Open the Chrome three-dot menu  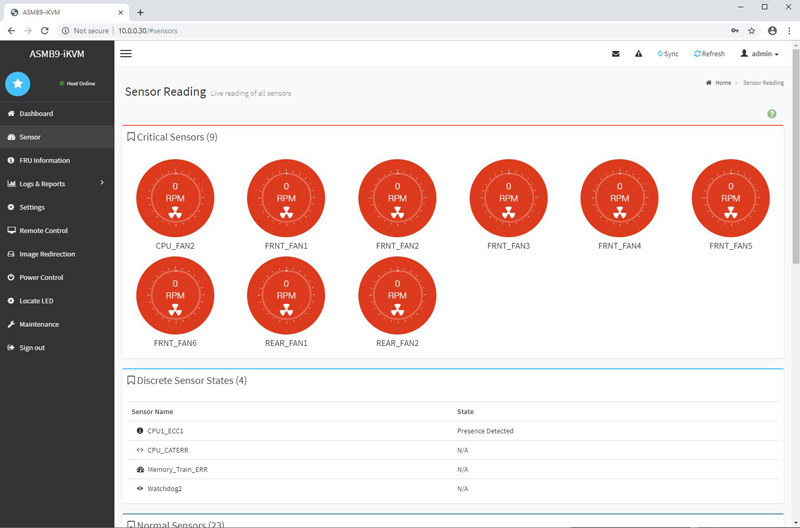point(789,31)
